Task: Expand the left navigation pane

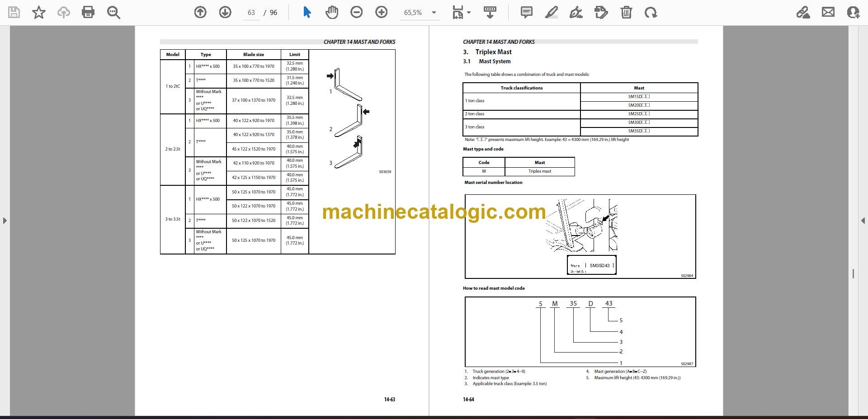Action: pyautogui.click(x=5, y=221)
